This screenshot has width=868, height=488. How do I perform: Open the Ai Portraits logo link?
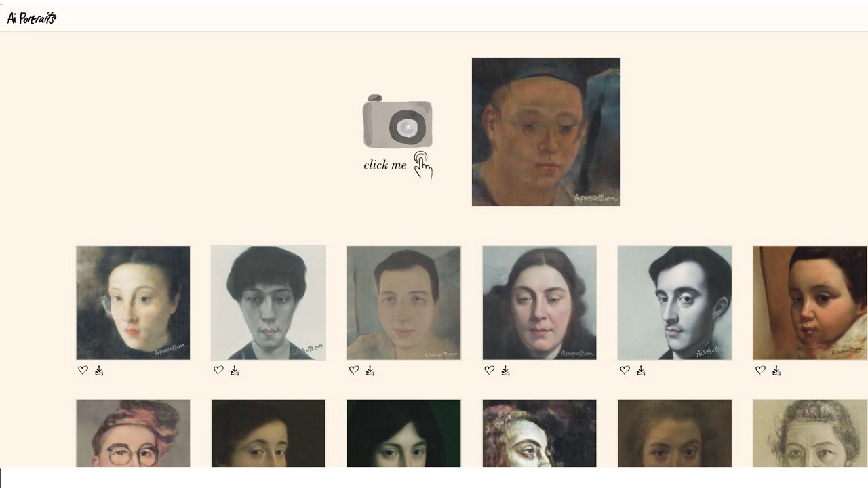coord(32,18)
